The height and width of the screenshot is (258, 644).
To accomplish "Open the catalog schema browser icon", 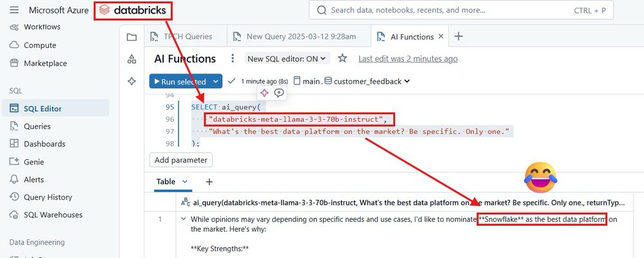I will coord(131,59).
